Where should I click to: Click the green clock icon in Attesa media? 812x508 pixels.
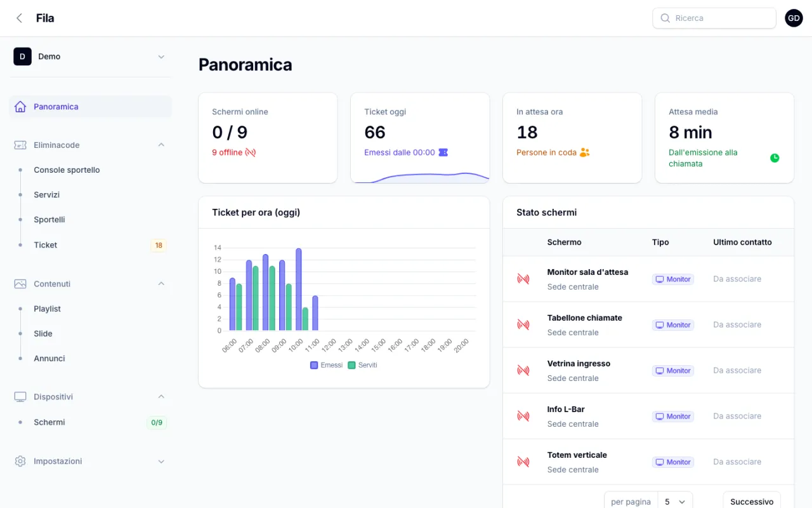(775, 158)
